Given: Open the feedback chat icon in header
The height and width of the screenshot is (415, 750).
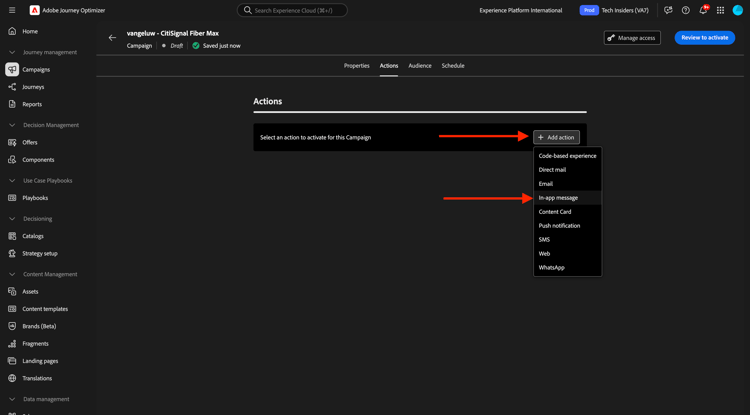Looking at the screenshot, I should coord(668,10).
